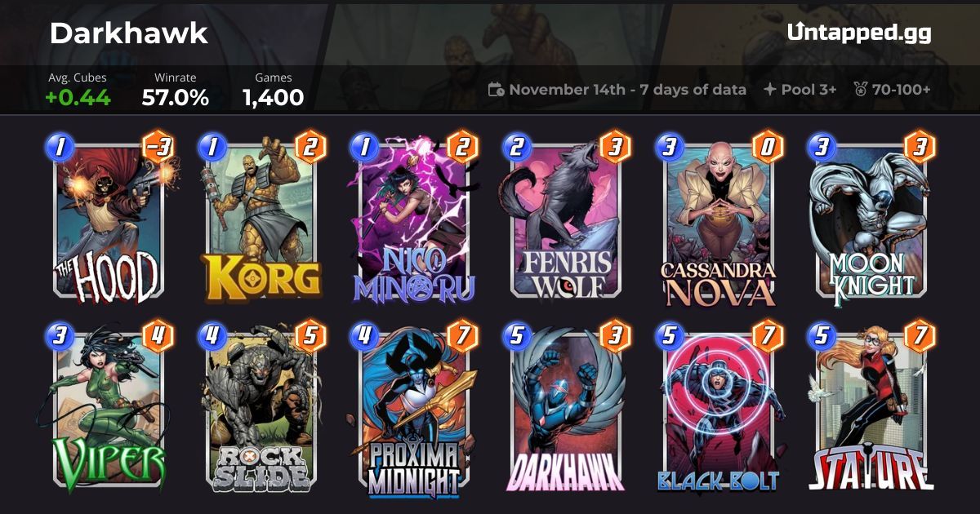The width and height of the screenshot is (980, 514).
Task: Open the Viper card
Action: click(109, 408)
